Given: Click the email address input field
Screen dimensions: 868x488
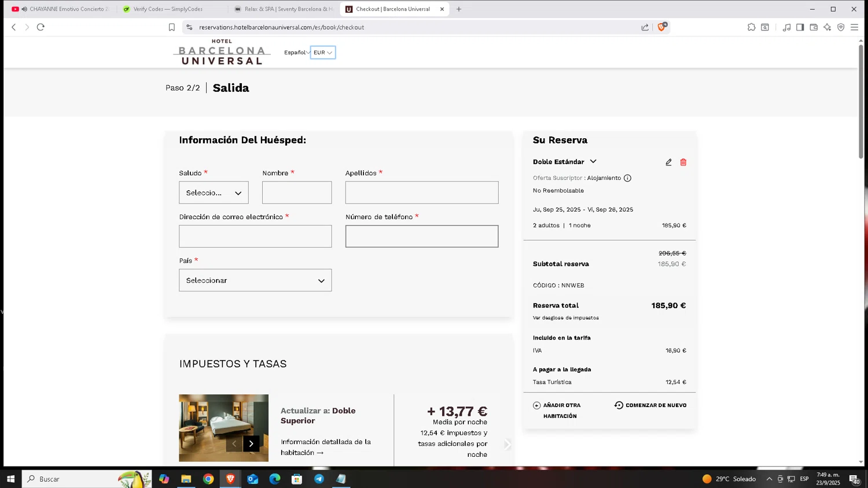Looking at the screenshot, I should point(255,236).
